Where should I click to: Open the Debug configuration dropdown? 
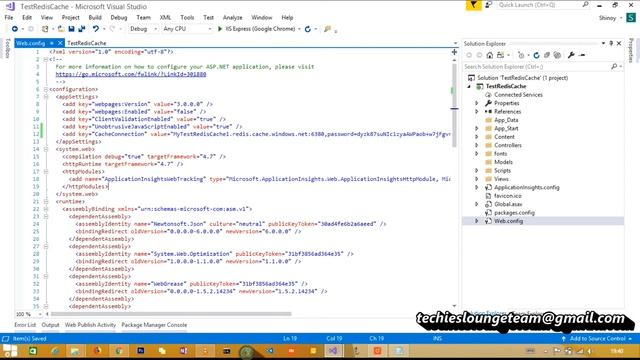[x=143, y=29]
